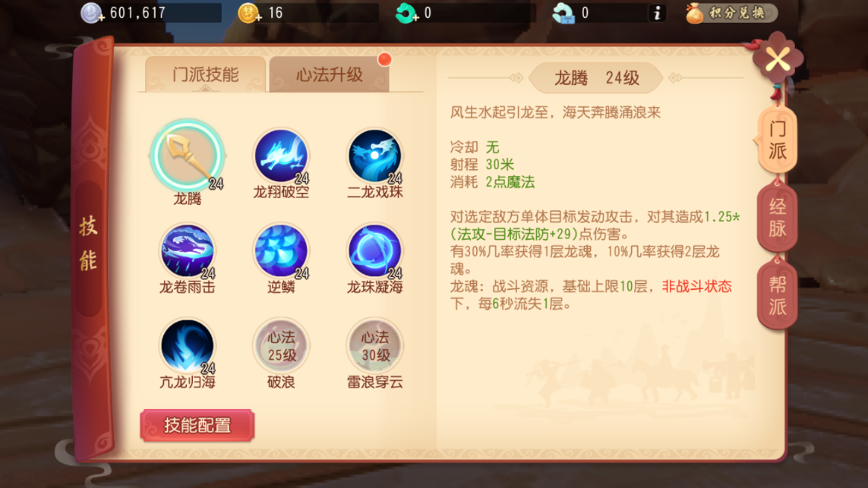Choose the 二龙戏珠 skill icon
This screenshot has height=488, width=868.
coord(375,156)
